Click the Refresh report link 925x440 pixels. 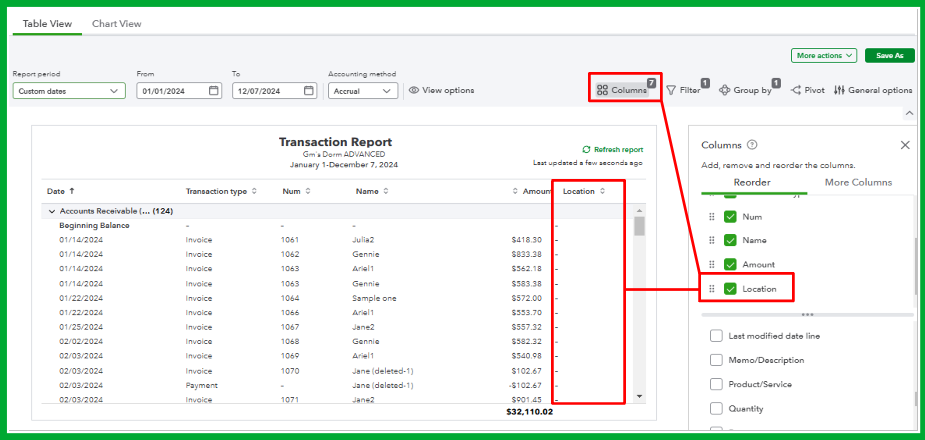pos(612,150)
